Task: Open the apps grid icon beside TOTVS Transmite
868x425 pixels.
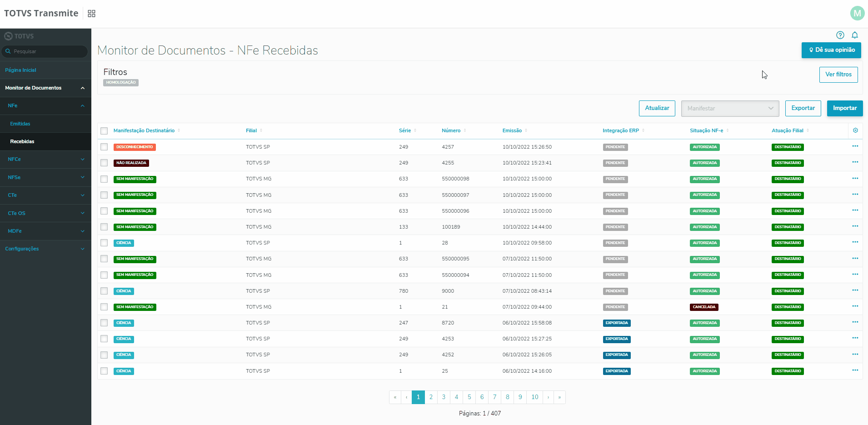Action: pos(91,14)
